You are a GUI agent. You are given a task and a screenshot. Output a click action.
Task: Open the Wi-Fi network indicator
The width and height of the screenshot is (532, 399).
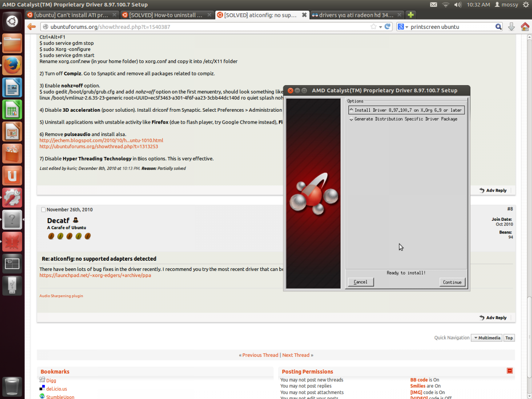(446, 4)
